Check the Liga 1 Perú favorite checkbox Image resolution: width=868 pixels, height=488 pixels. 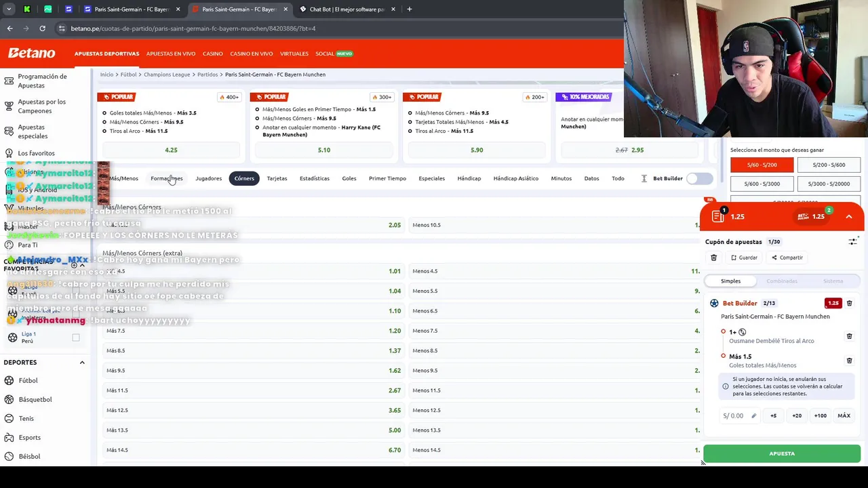pos(76,337)
